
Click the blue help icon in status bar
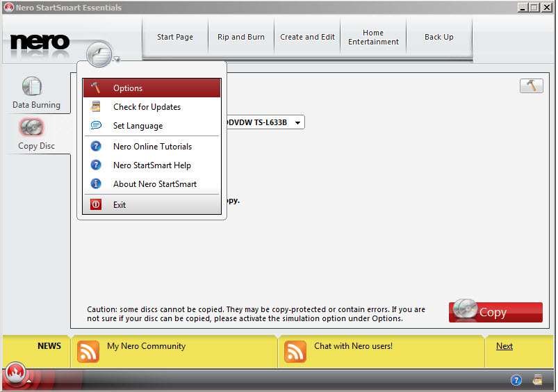pos(516,380)
